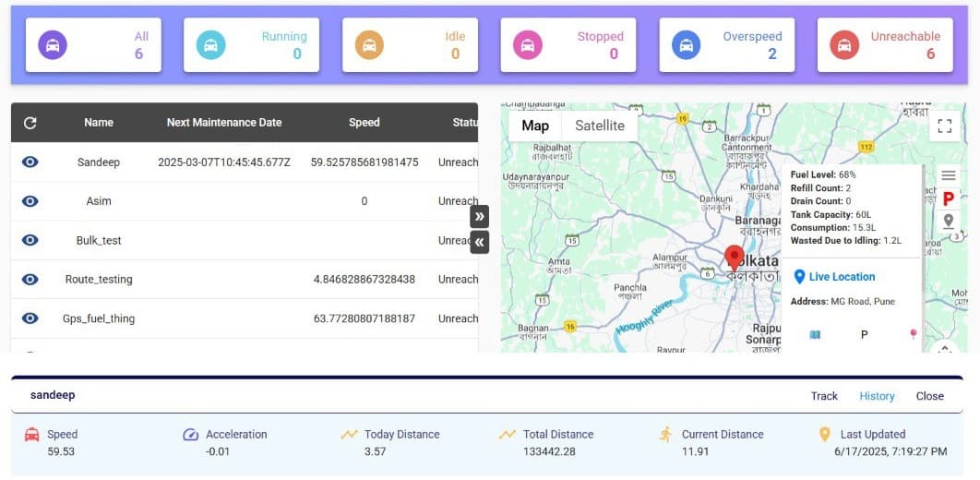
Task: Click speed value 63.77280807188187
Action: [x=365, y=318]
